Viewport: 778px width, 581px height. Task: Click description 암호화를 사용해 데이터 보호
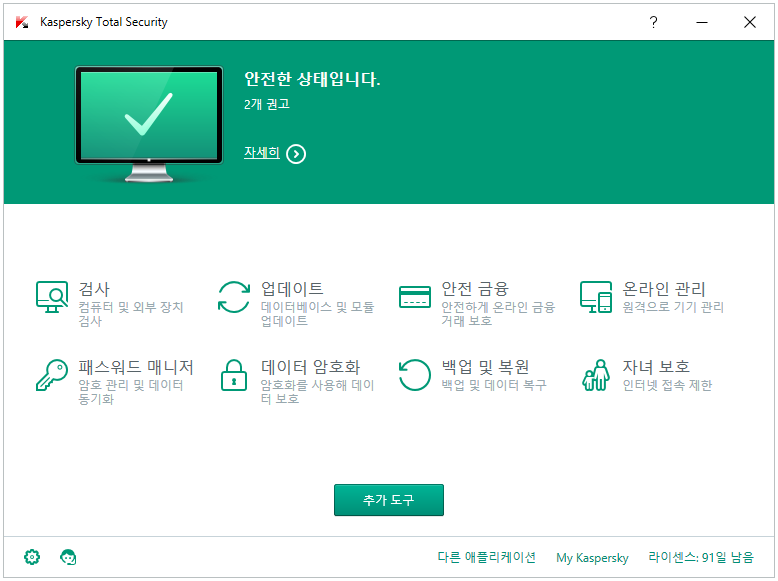pos(318,392)
